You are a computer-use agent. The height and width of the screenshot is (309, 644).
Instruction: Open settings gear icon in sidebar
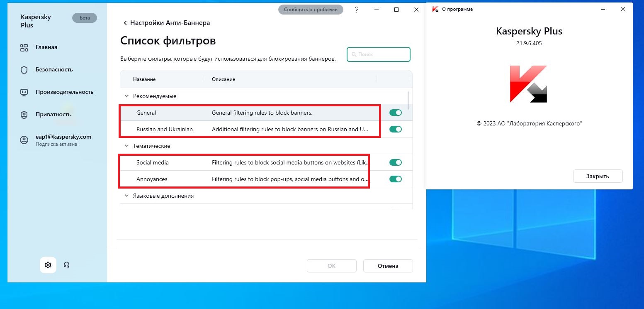pyautogui.click(x=48, y=265)
